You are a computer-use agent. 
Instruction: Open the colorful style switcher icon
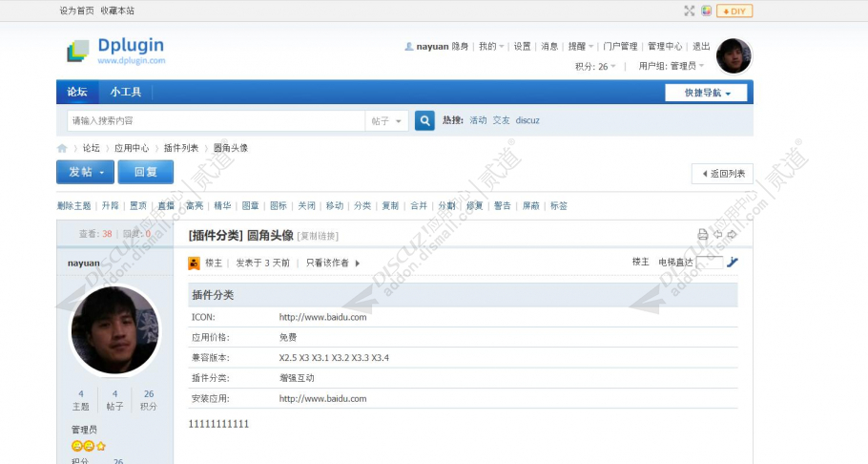[x=706, y=11]
